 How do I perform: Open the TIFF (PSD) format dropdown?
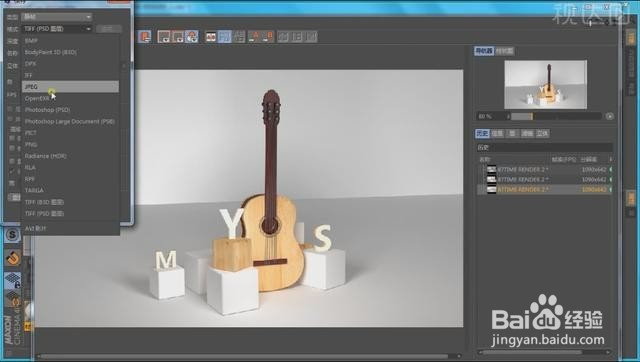[x=57, y=29]
